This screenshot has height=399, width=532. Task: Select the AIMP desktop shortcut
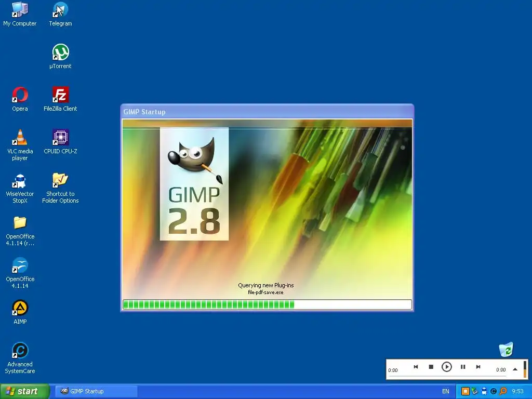pos(20,312)
